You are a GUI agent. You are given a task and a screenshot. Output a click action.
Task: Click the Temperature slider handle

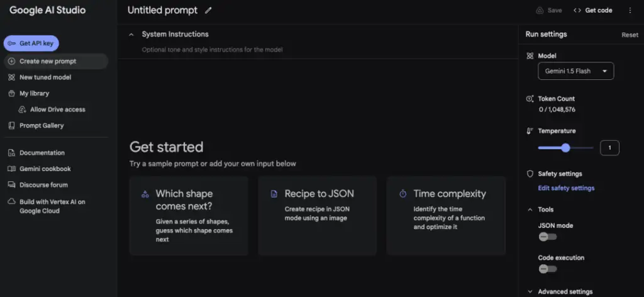[x=565, y=148]
